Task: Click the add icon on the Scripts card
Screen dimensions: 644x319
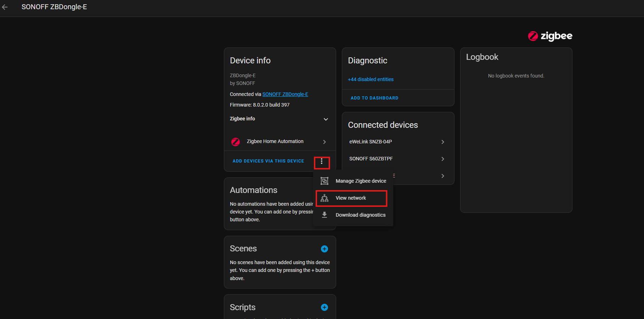Action: coord(324,307)
